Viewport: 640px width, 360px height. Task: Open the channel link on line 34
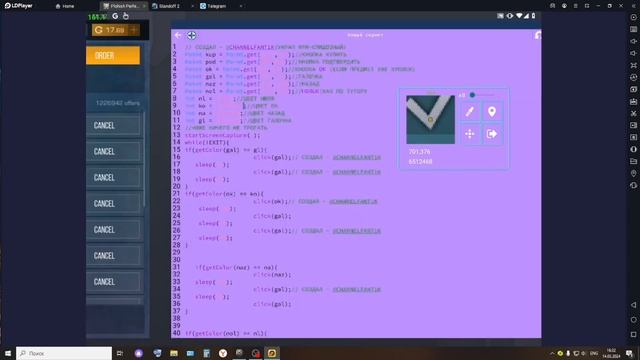tap(356, 290)
